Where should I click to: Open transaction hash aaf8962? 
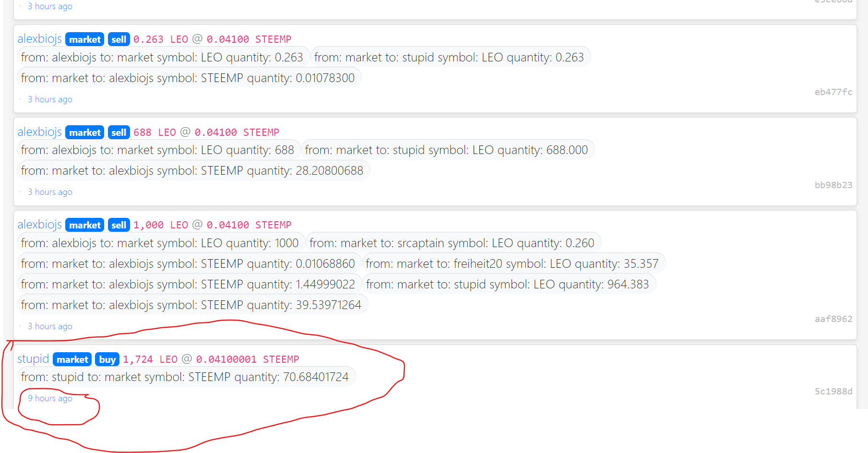coord(833,319)
